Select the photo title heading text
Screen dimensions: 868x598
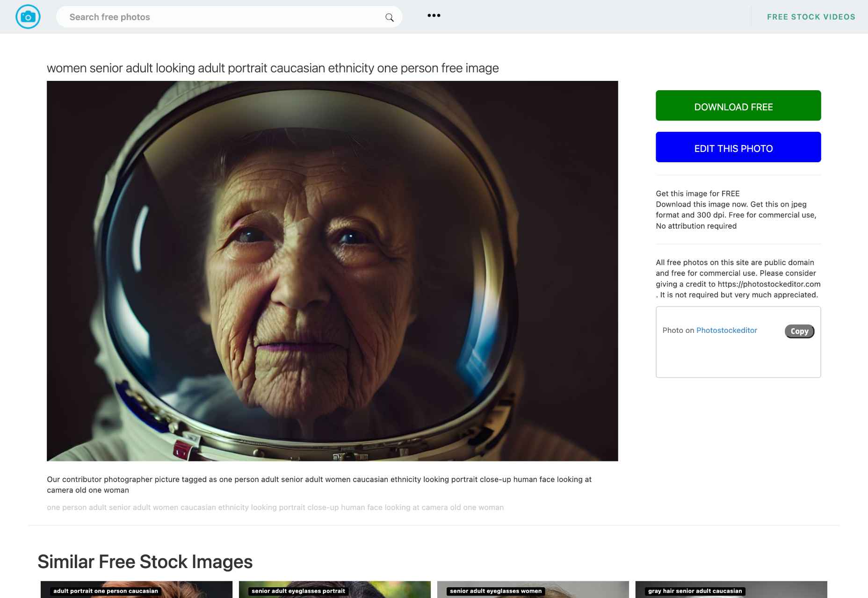(273, 68)
